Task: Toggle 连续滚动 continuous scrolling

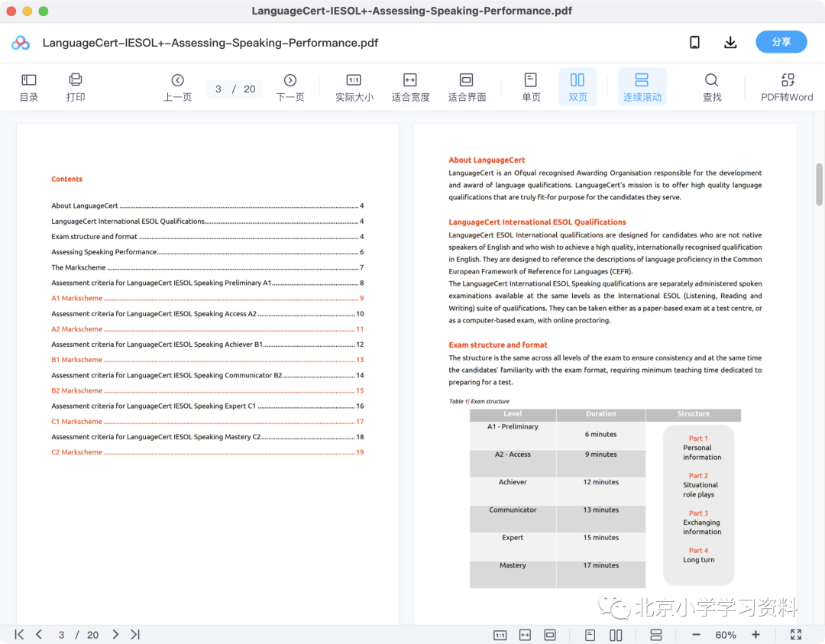Action: tap(642, 87)
